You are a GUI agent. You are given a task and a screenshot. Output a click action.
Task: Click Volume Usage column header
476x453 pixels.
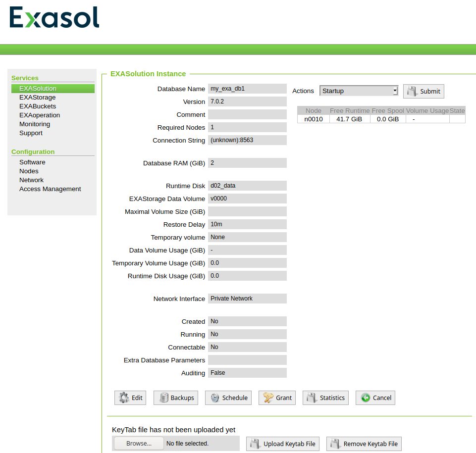(427, 111)
